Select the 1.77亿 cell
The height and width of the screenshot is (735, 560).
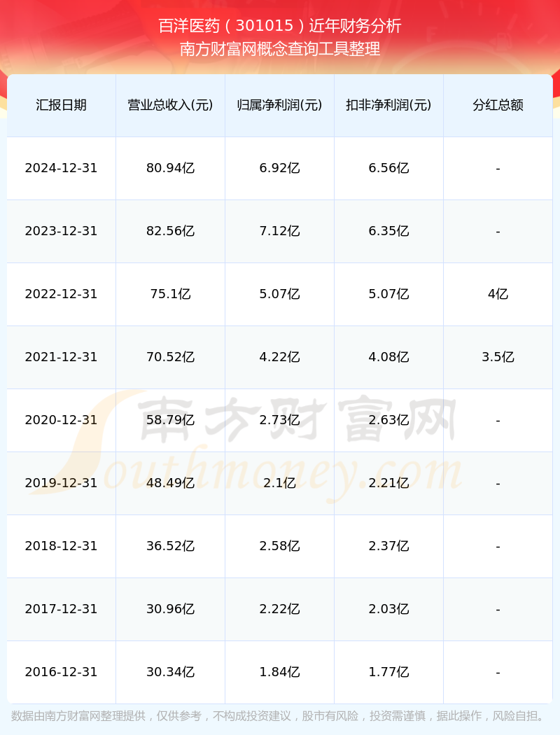389,673
